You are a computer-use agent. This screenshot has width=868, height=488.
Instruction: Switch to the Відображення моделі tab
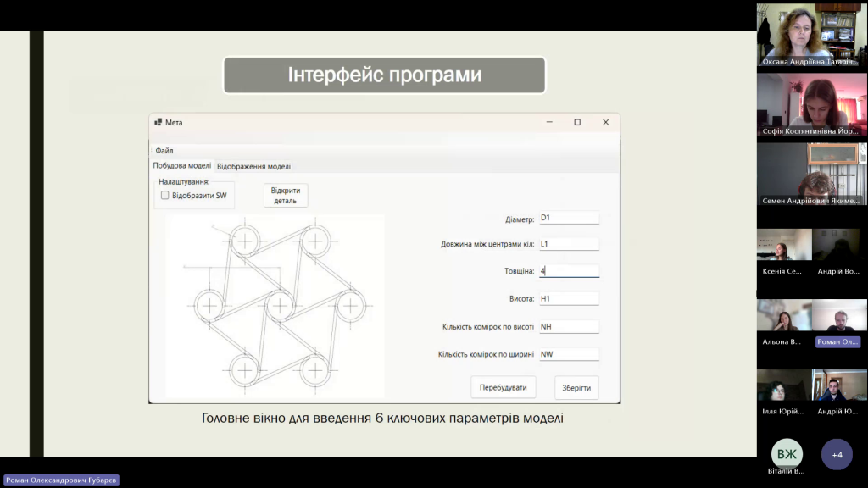click(x=253, y=166)
